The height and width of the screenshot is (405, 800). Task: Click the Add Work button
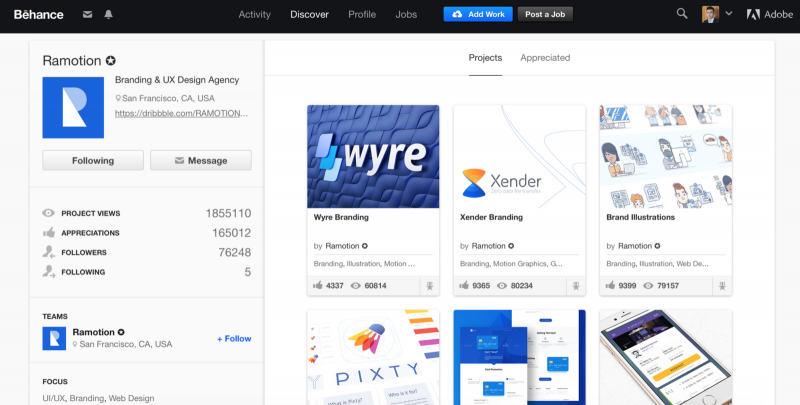[x=478, y=14]
